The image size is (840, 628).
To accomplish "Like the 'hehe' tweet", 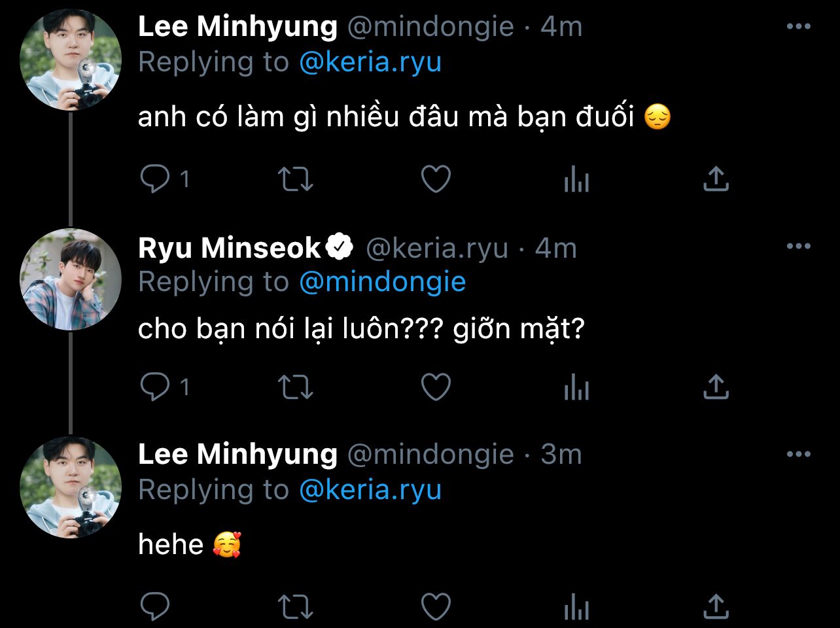I will (x=436, y=606).
